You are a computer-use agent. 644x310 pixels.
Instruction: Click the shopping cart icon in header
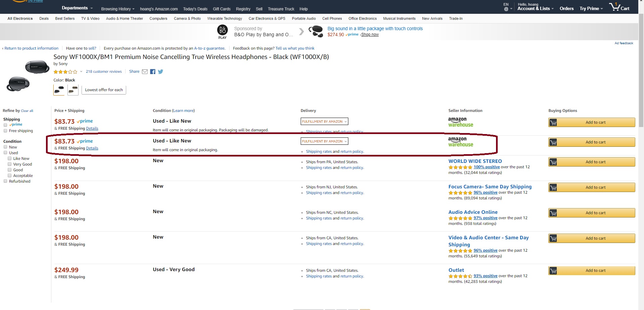[x=615, y=7]
